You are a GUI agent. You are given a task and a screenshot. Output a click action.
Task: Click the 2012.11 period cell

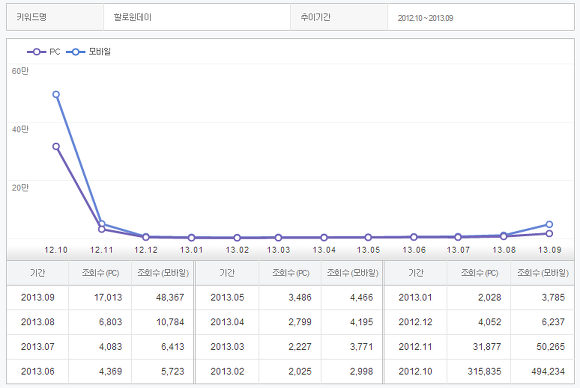[415, 347]
